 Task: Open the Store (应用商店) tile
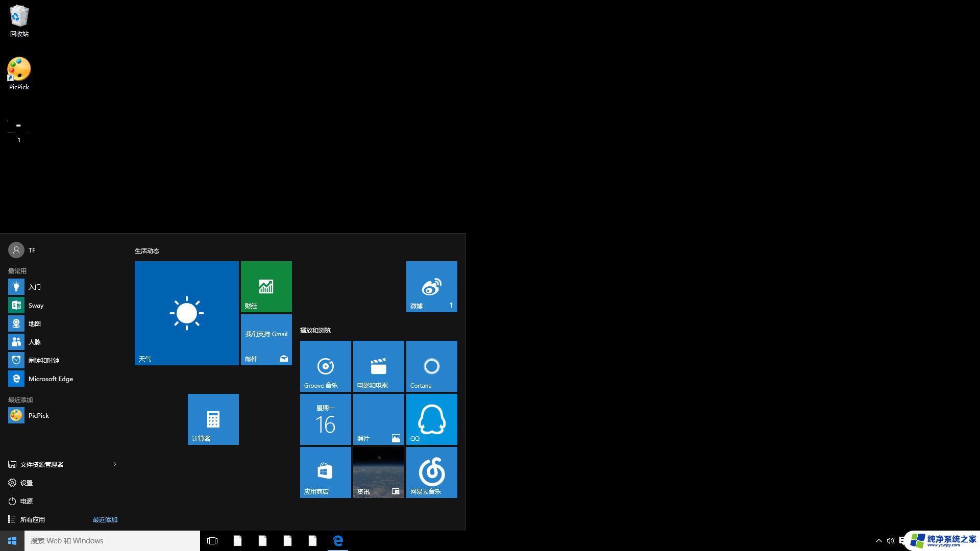(x=325, y=472)
